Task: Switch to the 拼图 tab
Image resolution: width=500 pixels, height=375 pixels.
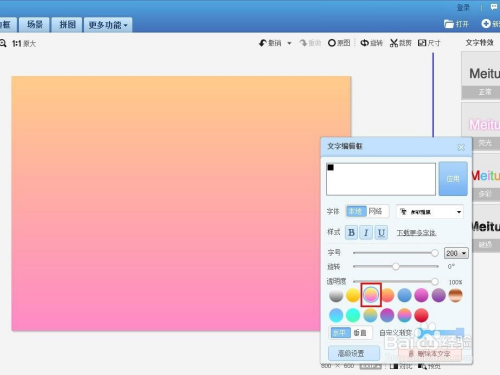Action: [67, 25]
